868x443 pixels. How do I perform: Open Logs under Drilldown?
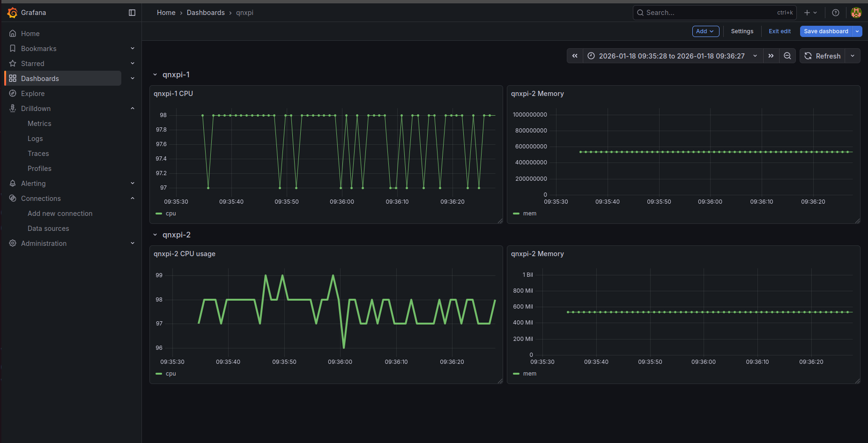(35, 139)
